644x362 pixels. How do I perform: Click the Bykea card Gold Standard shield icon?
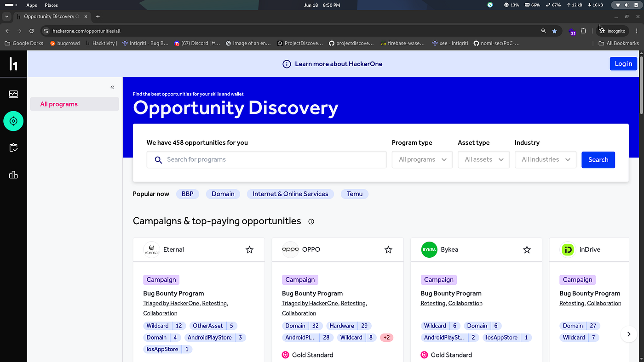[424, 355]
